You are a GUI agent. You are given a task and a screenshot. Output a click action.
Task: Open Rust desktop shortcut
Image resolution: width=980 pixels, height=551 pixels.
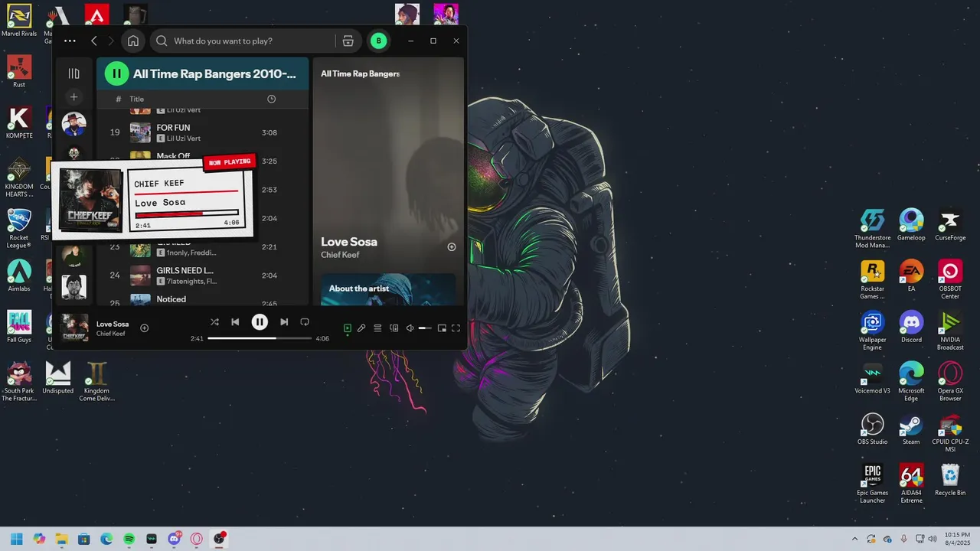tap(19, 72)
